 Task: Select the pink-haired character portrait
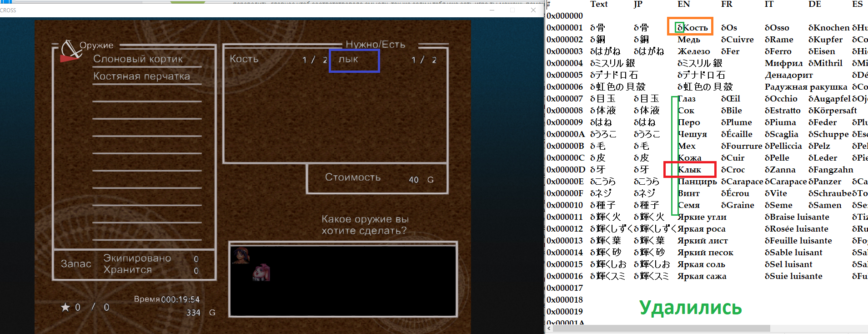pyautogui.click(x=261, y=273)
